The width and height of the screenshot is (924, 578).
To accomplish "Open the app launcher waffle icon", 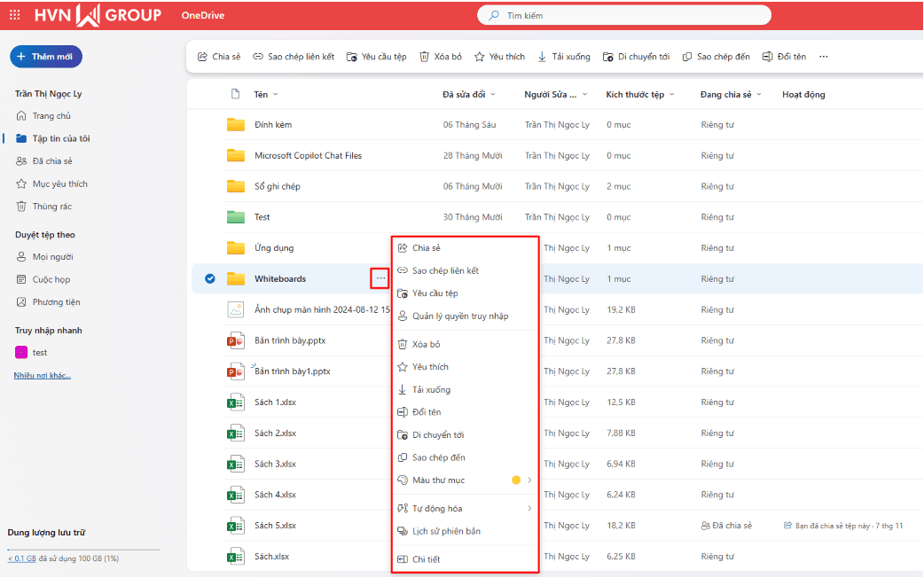I will pos(15,15).
